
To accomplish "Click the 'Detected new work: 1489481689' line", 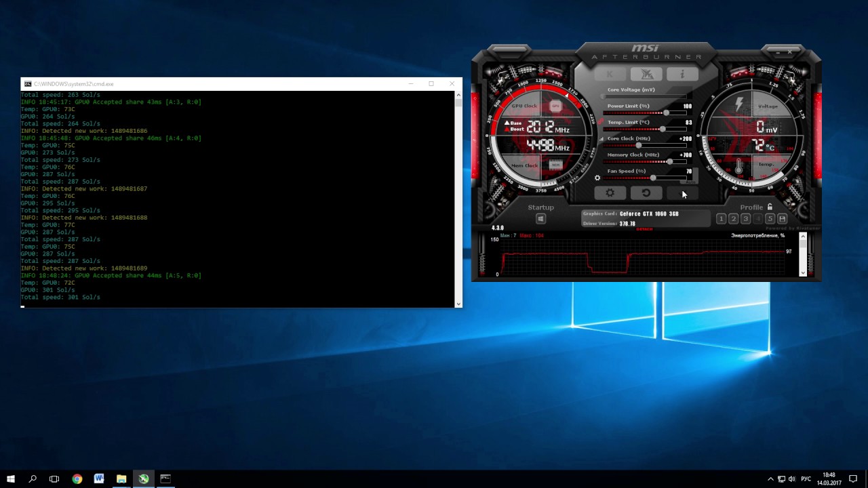I will [x=84, y=268].
